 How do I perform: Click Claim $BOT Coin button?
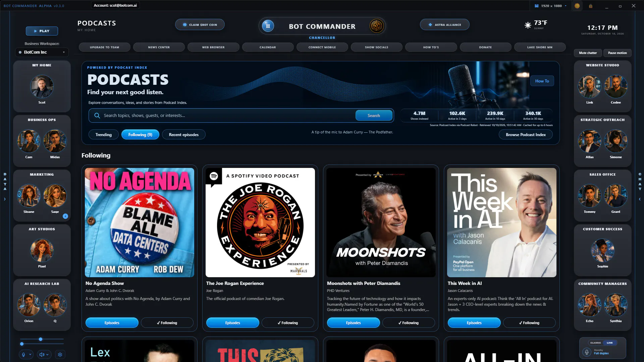(200, 24)
